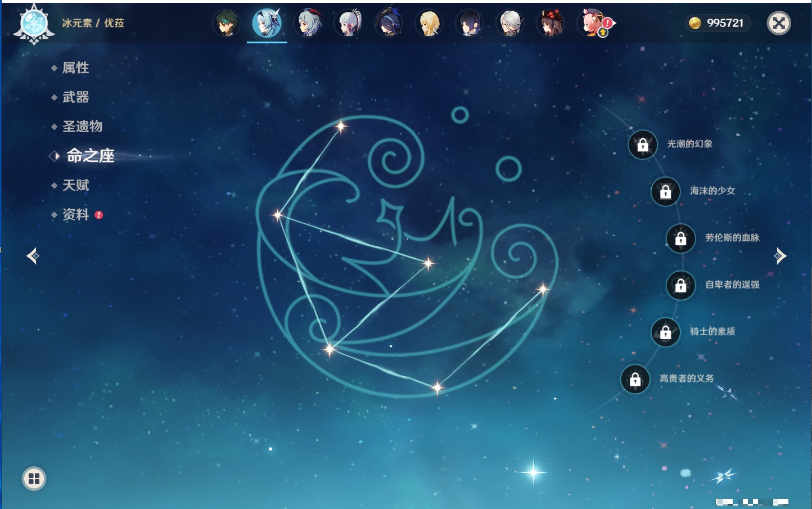Screen dimensions: 812x509
Task: Open the 天赋 talents menu
Action: [x=75, y=185]
